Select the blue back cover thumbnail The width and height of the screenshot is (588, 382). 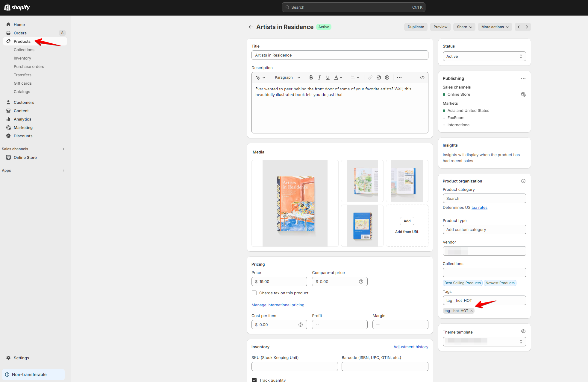(362, 226)
